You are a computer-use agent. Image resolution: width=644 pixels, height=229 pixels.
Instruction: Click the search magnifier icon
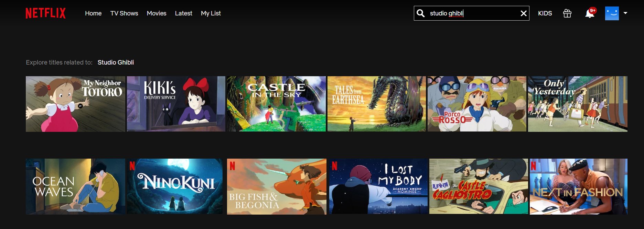pyautogui.click(x=420, y=13)
